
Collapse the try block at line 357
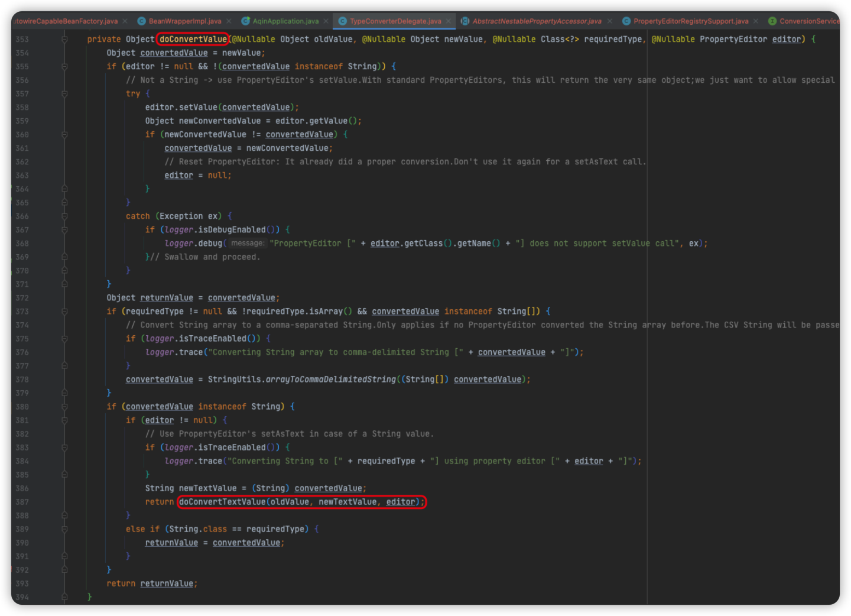tap(64, 94)
